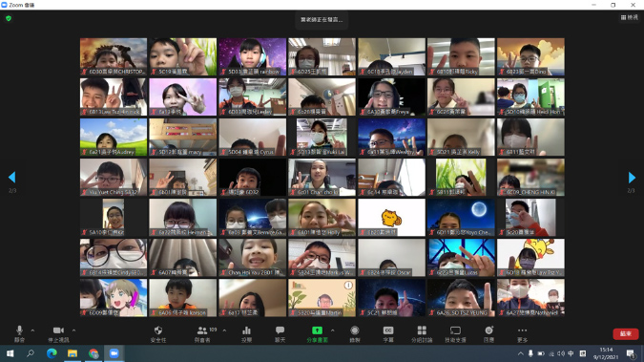Open Breakout Rooms
644x362 pixels.
pos(422,333)
